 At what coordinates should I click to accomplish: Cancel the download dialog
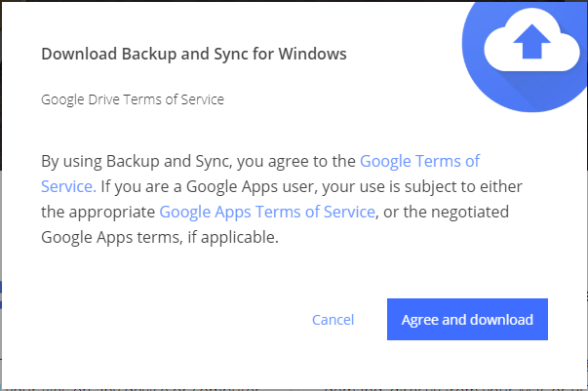(x=333, y=320)
